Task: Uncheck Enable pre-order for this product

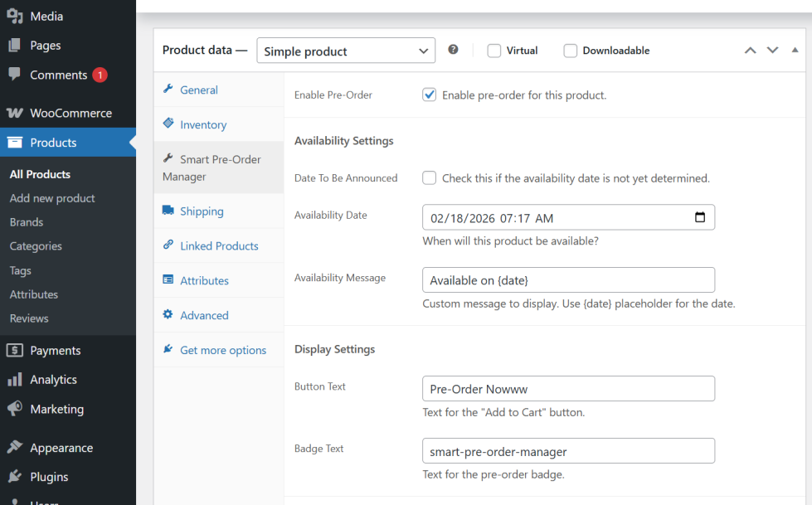Action: (x=429, y=95)
